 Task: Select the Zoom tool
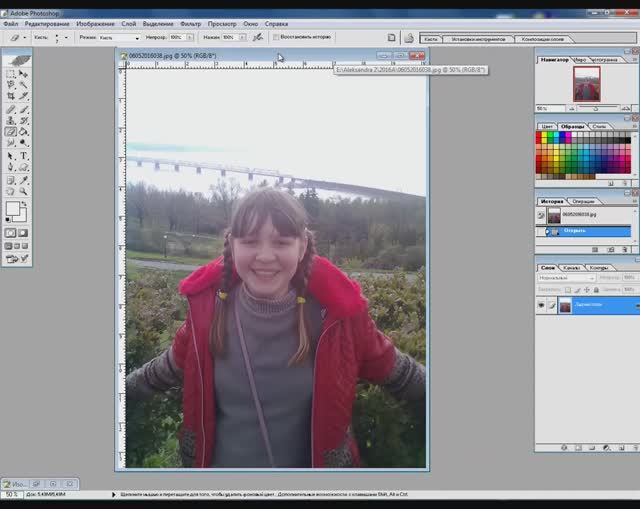click(x=24, y=191)
